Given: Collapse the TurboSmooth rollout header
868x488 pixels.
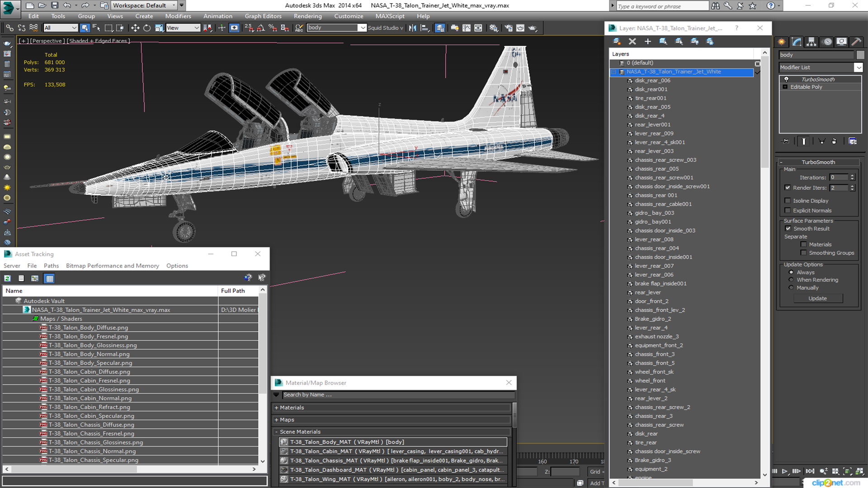Looking at the screenshot, I should tap(818, 162).
